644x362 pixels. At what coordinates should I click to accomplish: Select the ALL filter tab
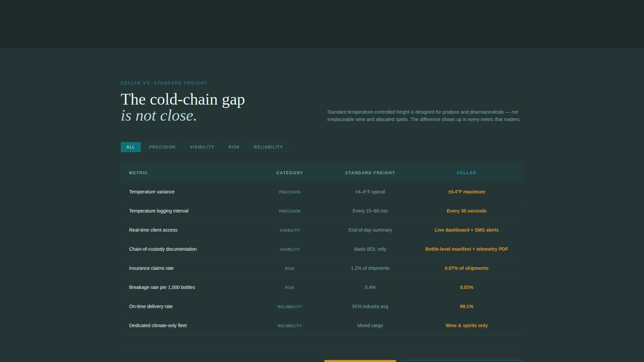[x=130, y=147]
